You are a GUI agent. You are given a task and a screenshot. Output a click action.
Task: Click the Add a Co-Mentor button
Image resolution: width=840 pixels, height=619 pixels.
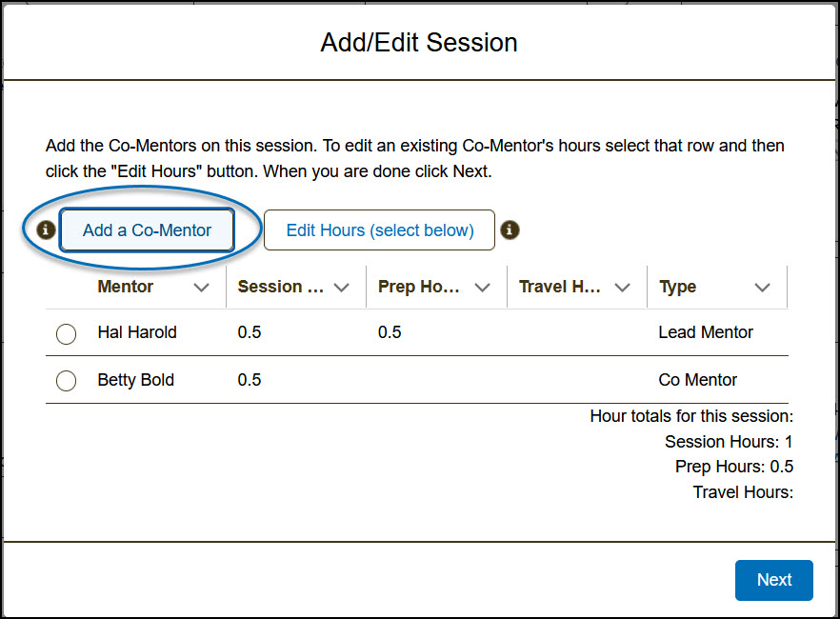[x=147, y=230]
